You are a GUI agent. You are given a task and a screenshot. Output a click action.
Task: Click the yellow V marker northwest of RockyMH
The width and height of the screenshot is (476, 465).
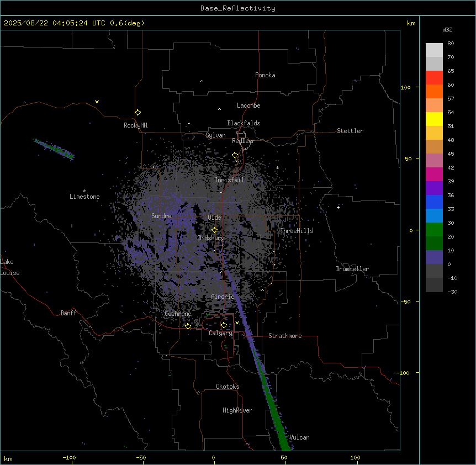(97, 102)
